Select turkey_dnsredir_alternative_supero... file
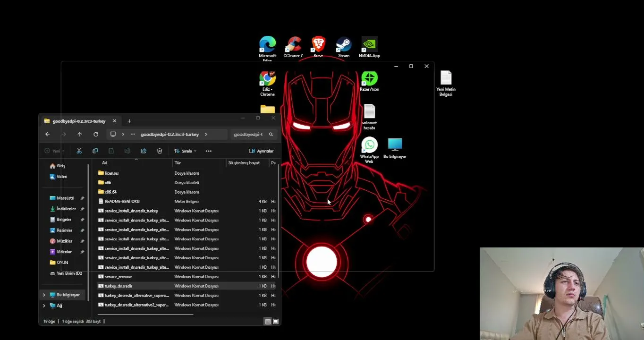The width and height of the screenshot is (644, 340). coord(186,296)
